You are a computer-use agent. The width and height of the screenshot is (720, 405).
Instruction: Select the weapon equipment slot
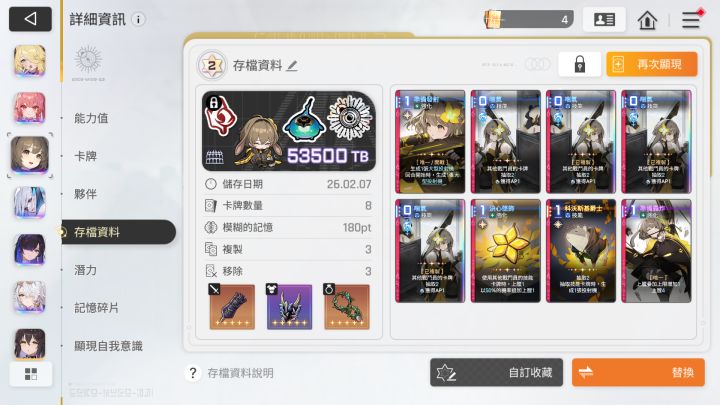pyautogui.click(x=232, y=307)
